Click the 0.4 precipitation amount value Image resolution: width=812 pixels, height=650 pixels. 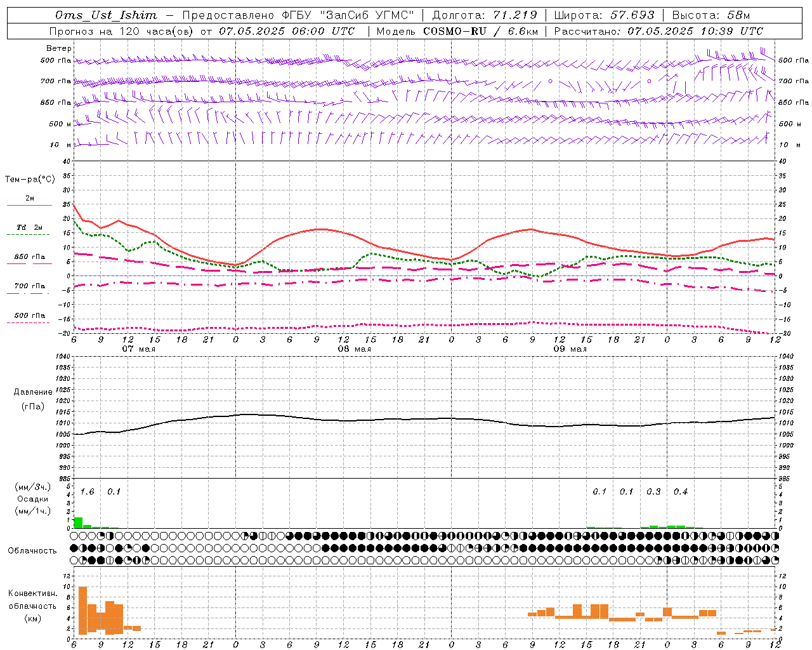[681, 491]
